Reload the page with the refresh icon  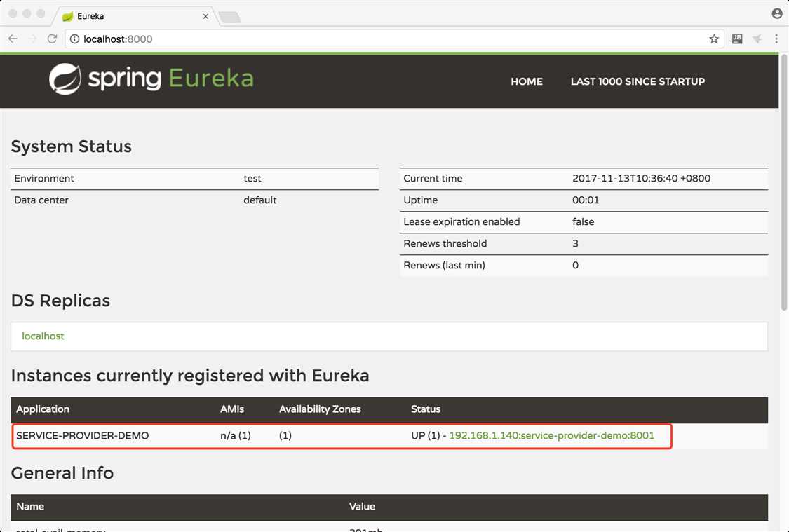click(52, 39)
